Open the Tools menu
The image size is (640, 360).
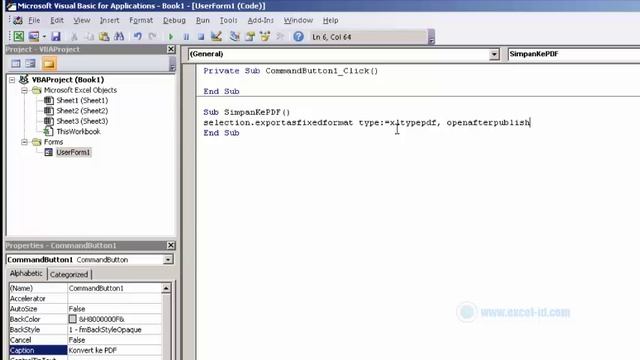tap(228, 20)
